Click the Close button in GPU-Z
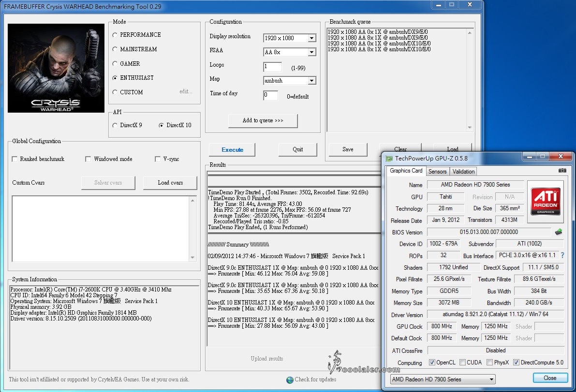The image size is (576, 392). 550,378
